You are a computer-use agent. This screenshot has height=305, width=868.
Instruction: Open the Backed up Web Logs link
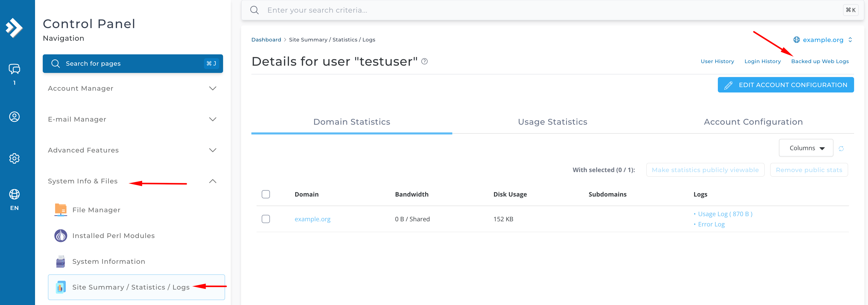tap(820, 61)
